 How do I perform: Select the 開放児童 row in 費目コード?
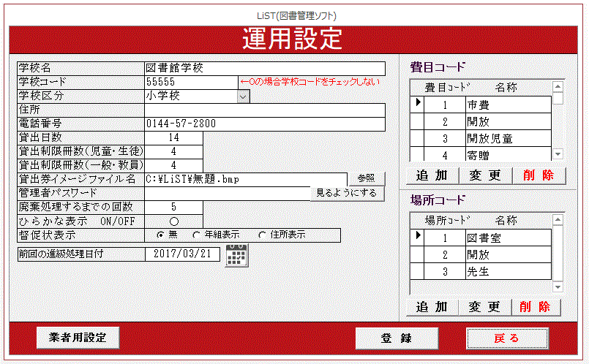[481, 138]
